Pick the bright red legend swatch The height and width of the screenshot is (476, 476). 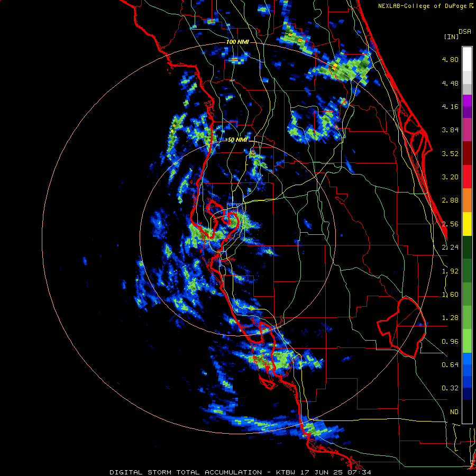point(467,177)
